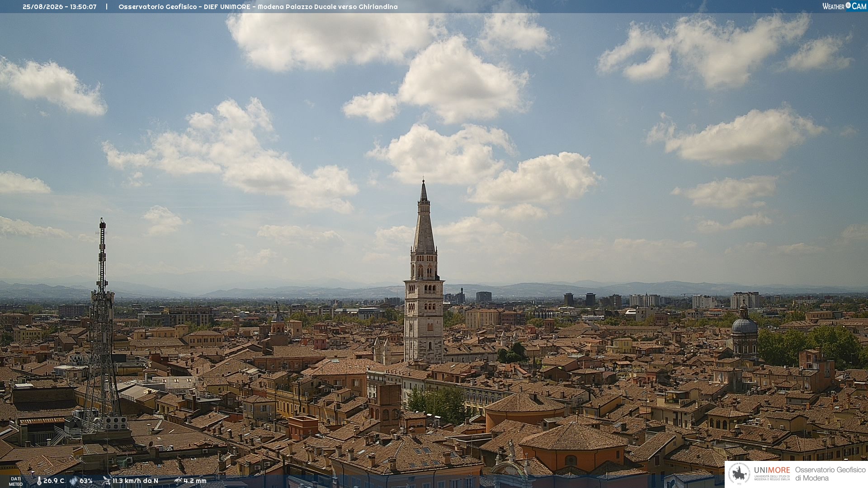Click the UNIMORE university seal emblem

740,474
